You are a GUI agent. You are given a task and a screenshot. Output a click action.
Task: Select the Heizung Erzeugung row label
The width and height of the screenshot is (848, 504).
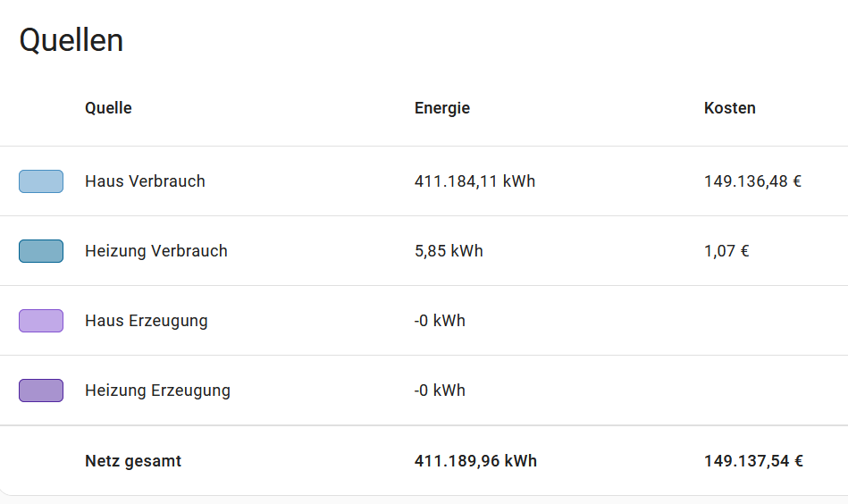[x=157, y=391]
